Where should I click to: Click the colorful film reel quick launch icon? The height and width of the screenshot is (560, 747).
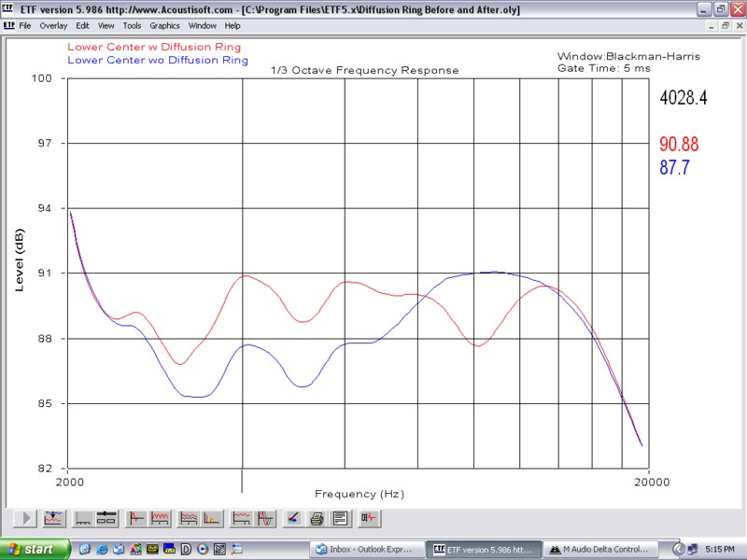coord(135,550)
